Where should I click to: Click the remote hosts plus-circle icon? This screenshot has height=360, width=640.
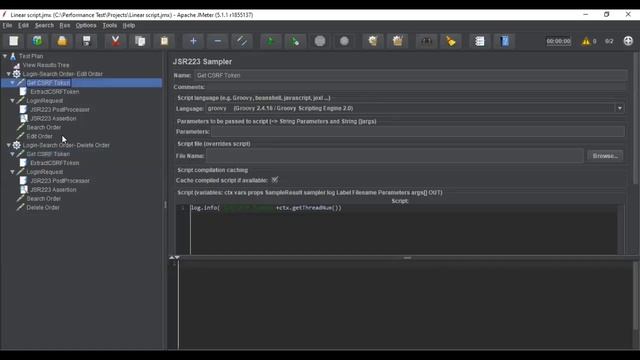click(x=628, y=41)
